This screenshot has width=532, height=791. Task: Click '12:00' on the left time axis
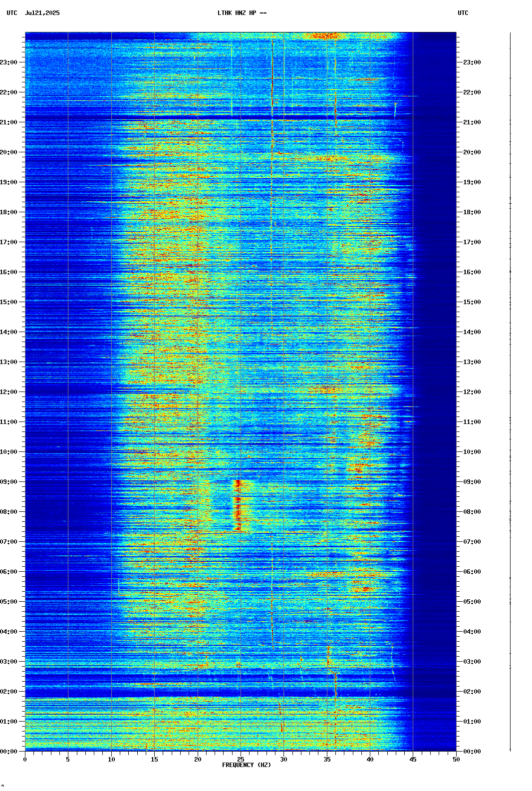(x=8, y=392)
